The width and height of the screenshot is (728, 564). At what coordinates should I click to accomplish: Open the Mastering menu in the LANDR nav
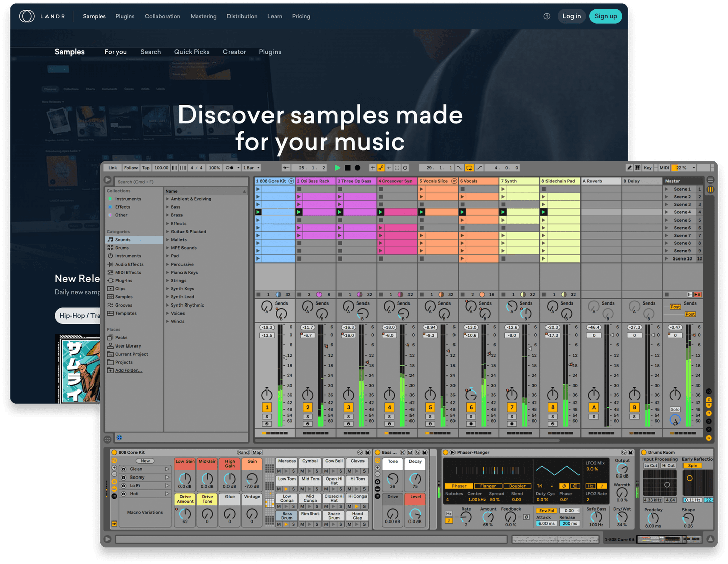pyautogui.click(x=203, y=16)
